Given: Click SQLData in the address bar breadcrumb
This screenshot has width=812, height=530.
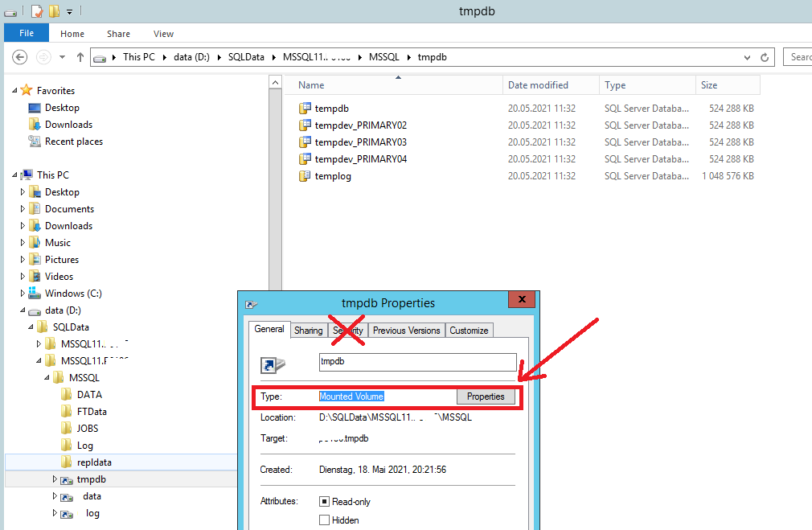Looking at the screenshot, I should pyautogui.click(x=246, y=57).
